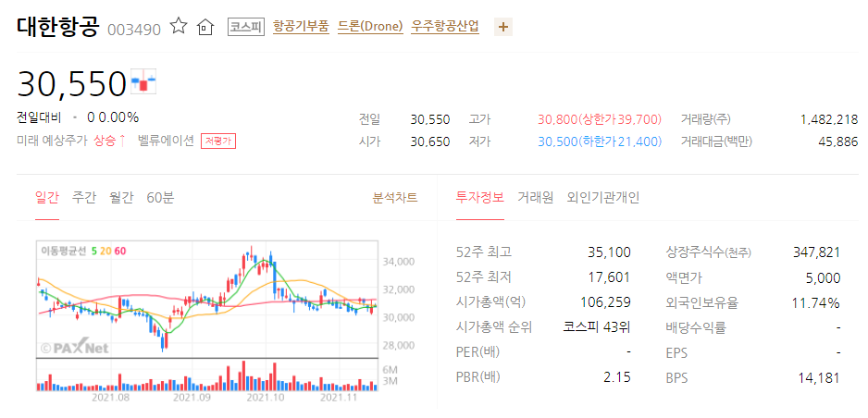The image size is (868, 418).
Task: Open company homepage via house icon
Action: click(x=205, y=27)
